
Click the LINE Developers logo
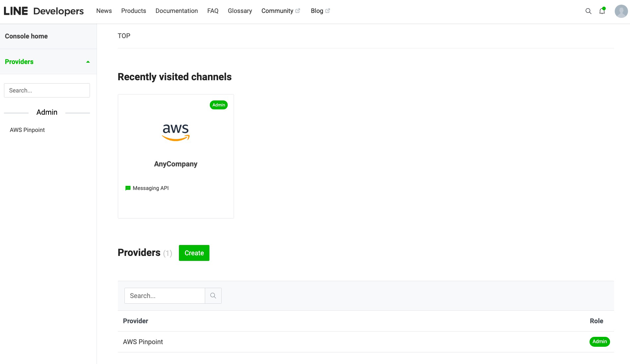43,11
